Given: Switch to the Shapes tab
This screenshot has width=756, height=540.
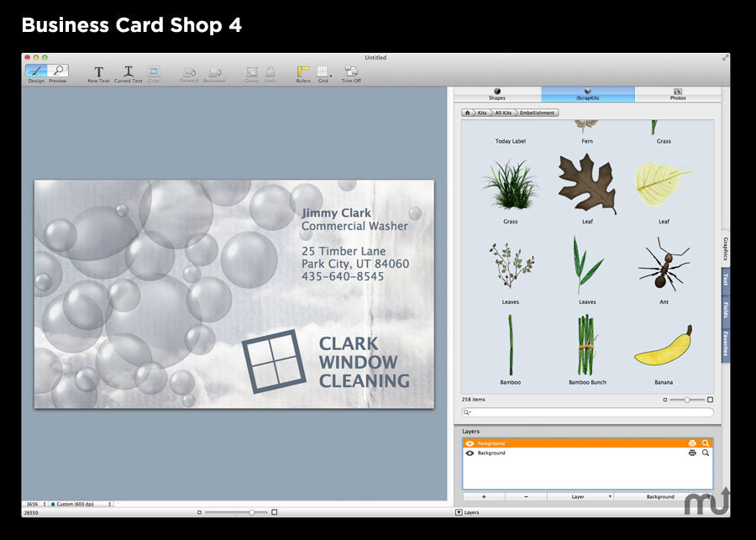Looking at the screenshot, I should point(496,94).
